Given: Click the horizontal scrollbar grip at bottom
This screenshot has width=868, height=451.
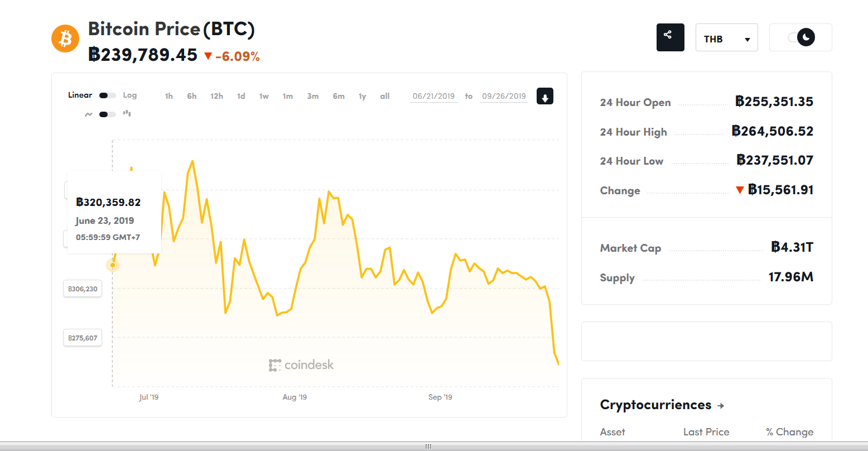Looking at the screenshot, I should (428, 447).
